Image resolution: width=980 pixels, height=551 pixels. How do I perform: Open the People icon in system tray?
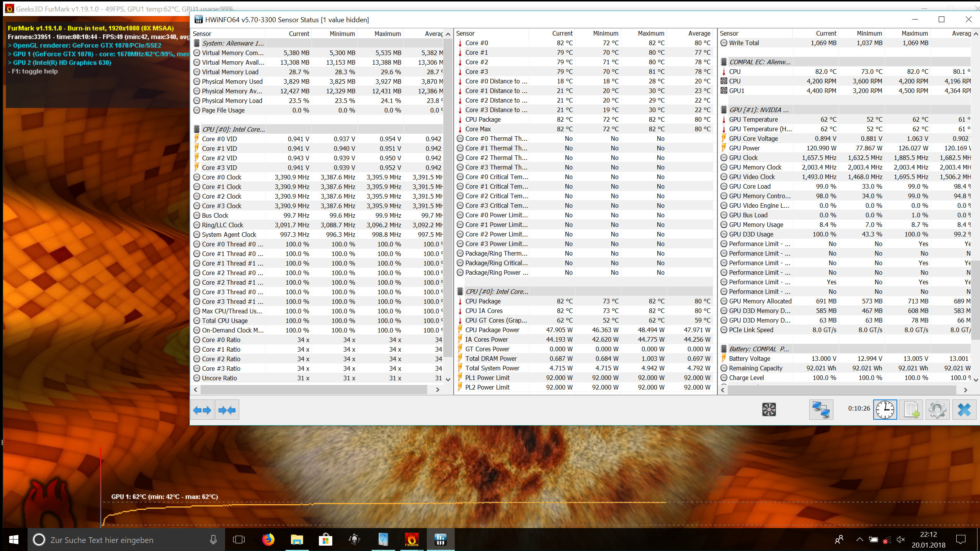coord(839,540)
